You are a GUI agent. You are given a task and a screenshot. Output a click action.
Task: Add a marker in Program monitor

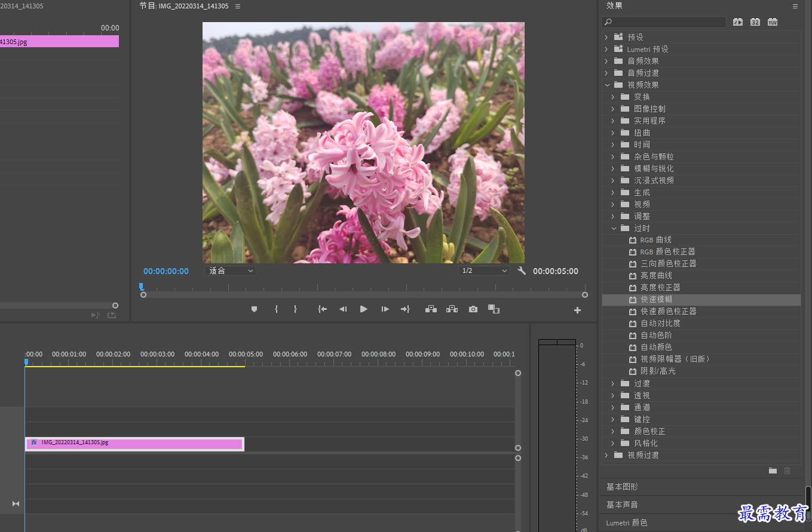coord(254,309)
